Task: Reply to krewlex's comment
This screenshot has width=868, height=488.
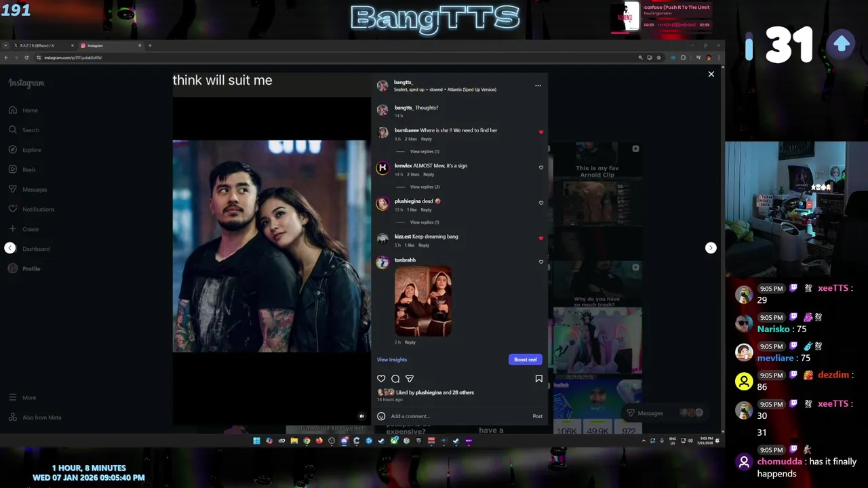Action: 429,174
